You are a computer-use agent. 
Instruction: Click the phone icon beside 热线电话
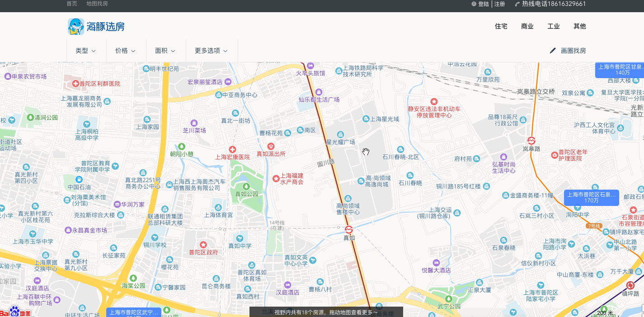click(517, 4)
